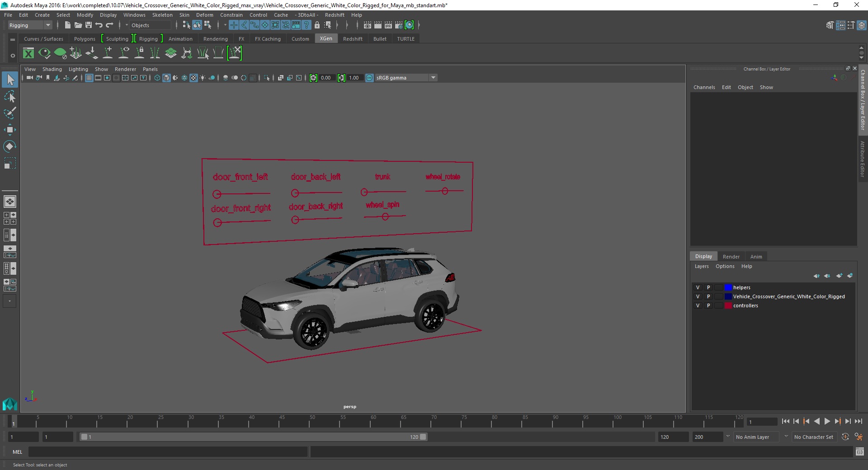The width and height of the screenshot is (868, 470).
Task: Open the Rigging menu set dropdown
Action: 30,25
